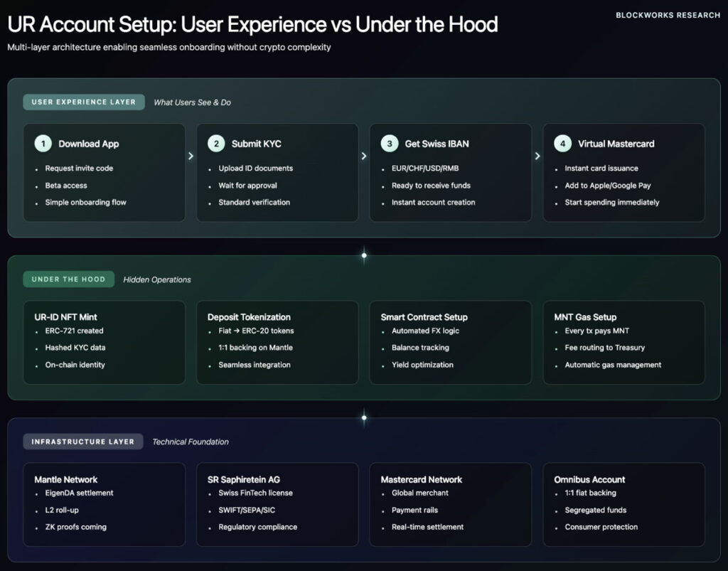Click 'Hidden Operations' caption
728x571 pixels.
(157, 279)
